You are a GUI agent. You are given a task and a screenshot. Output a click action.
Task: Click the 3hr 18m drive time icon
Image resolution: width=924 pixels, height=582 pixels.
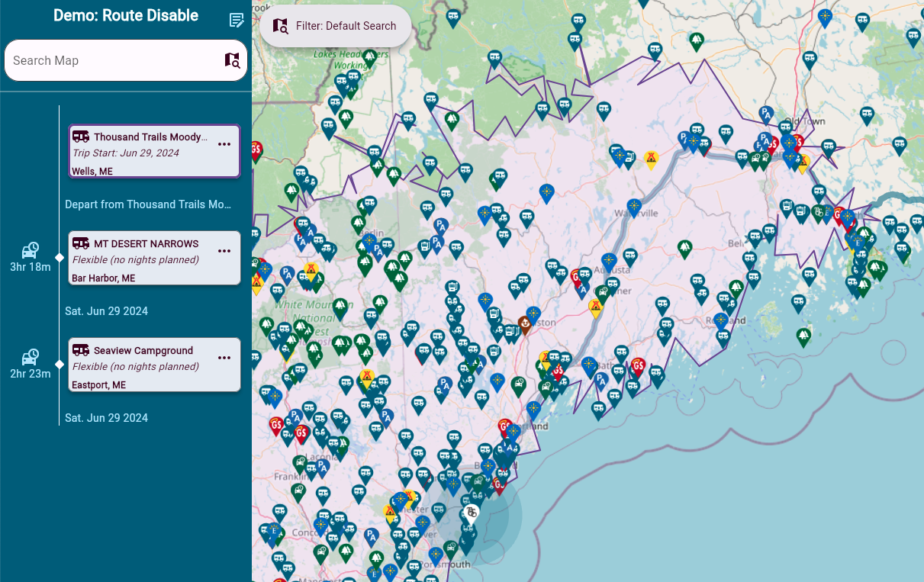pyautogui.click(x=31, y=250)
